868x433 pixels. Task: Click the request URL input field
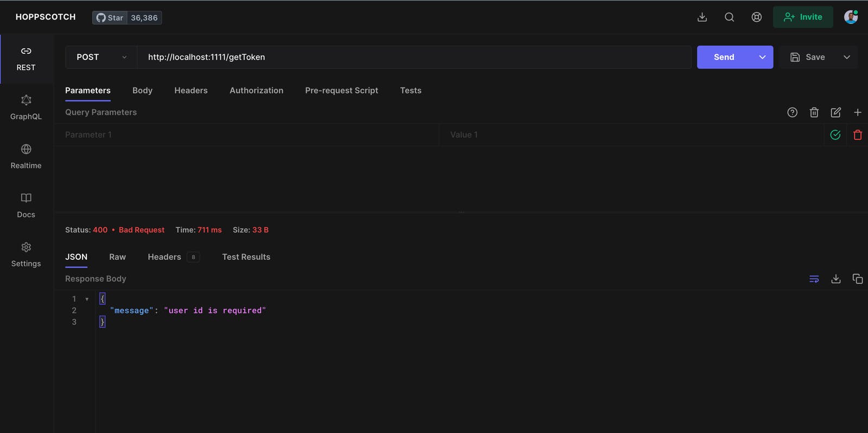point(414,57)
